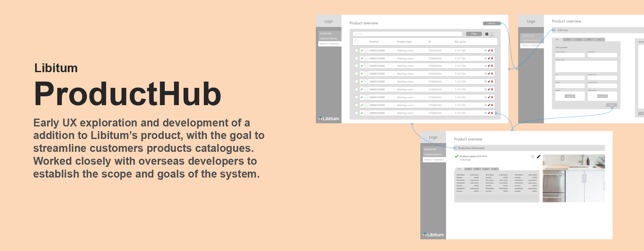Image resolution: width=644 pixels, height=251 pixels.
Task: Click Choose file under Images
Action: coord(570,96)
